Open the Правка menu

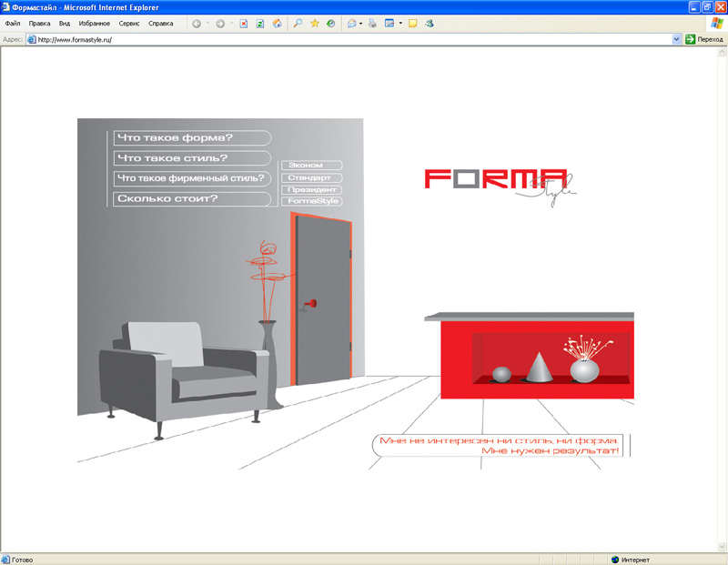pos(39,24)
